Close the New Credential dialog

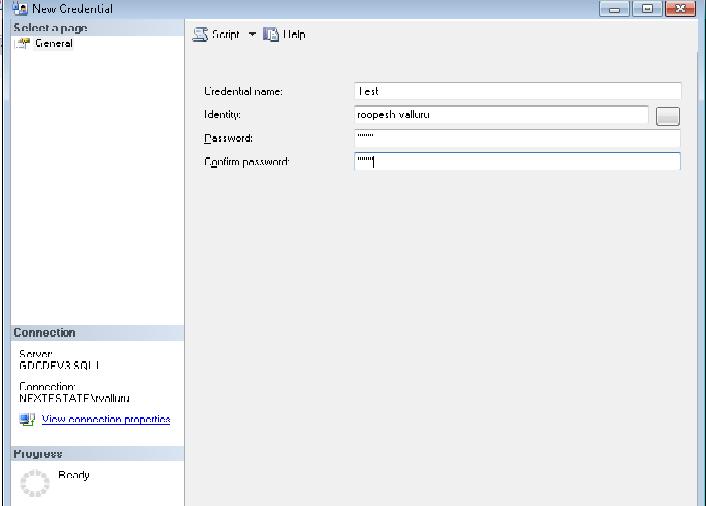[x=680, y=9]
